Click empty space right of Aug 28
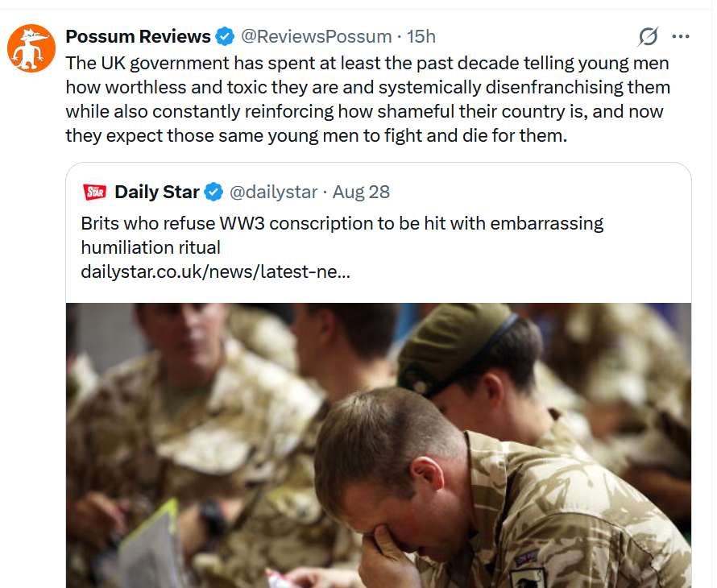The width and height of the screenshot is (717, 588). [x=540, y=192]
